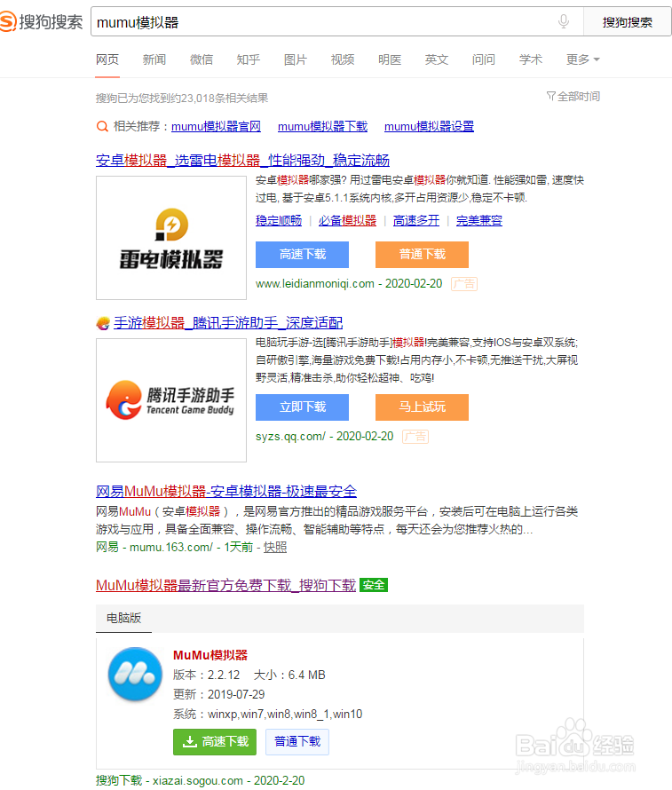Expand the 更多 dropdown
This screenshot has height=790, width=672.
[x=583, y=60]
